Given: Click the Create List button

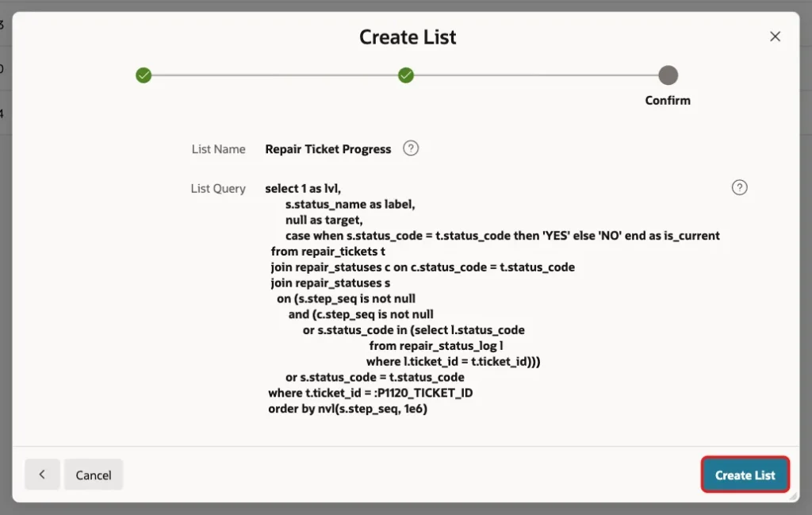Looking at the screenshot, I should [745, 475].
